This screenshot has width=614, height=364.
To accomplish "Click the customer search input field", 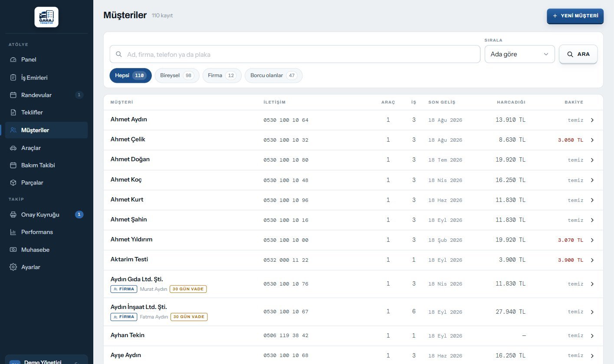I will point(295,54).
